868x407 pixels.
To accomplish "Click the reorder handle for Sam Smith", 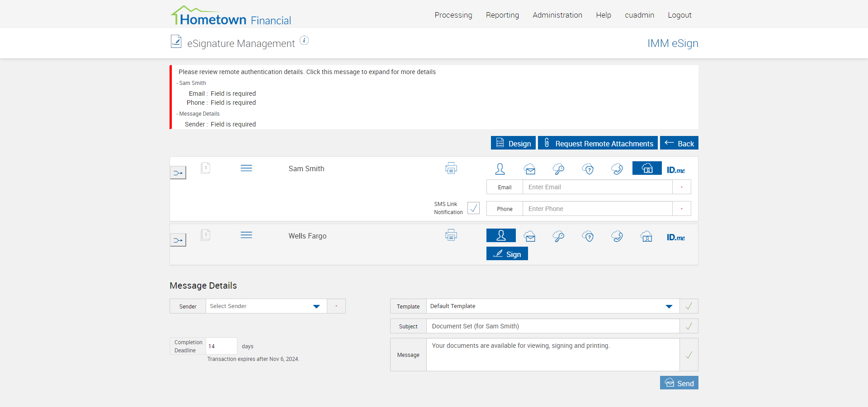I will pos(246,168).
